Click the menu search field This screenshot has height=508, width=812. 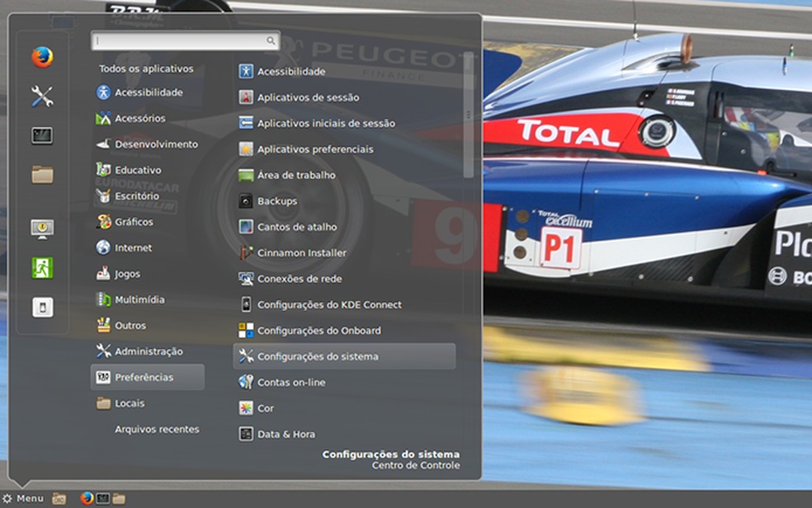182,40
